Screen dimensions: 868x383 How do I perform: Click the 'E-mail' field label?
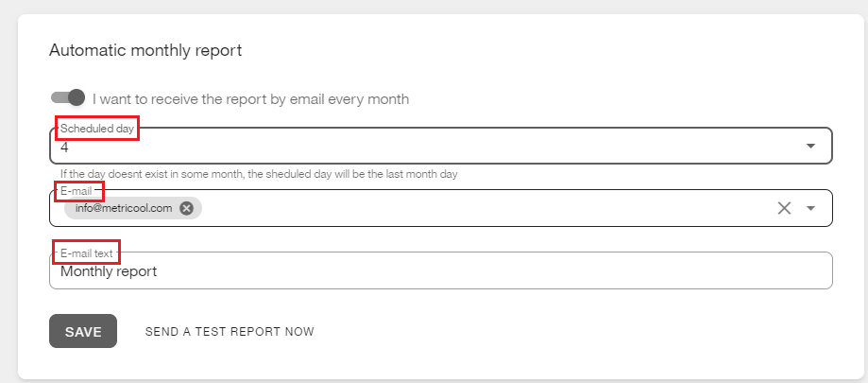pos(77,191)
